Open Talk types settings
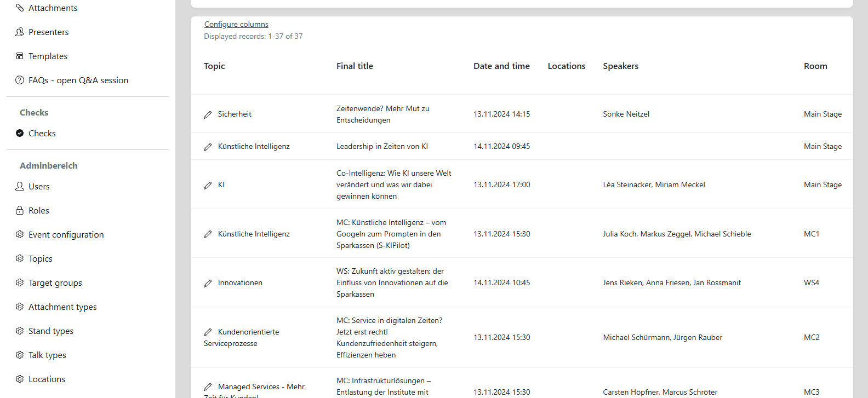This screenshot has width=868, height=398. (47, 355)
